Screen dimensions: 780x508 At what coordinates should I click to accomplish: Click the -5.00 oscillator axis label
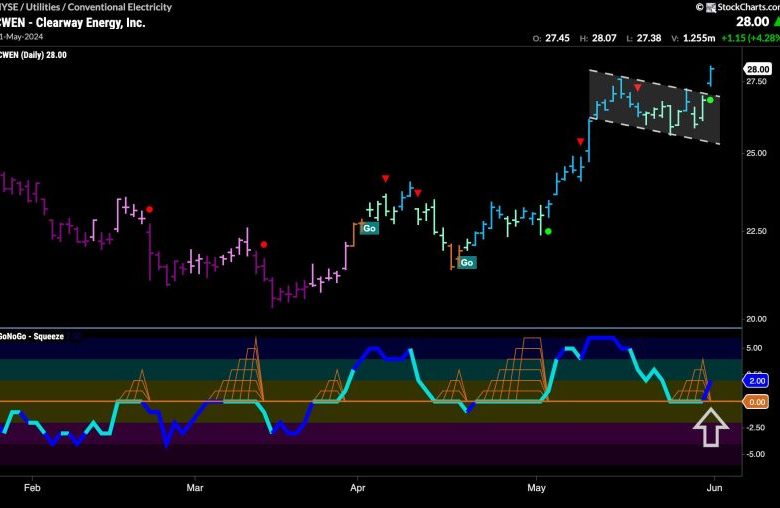(x=755, y=454)
